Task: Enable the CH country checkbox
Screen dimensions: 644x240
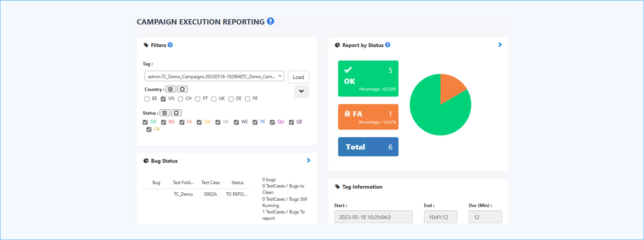Action: 180,99
